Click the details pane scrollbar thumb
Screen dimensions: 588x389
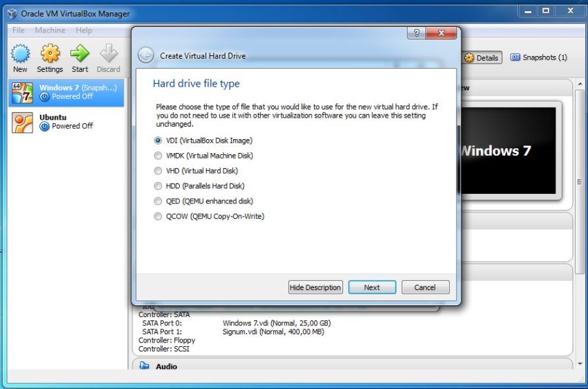(580, 181)
